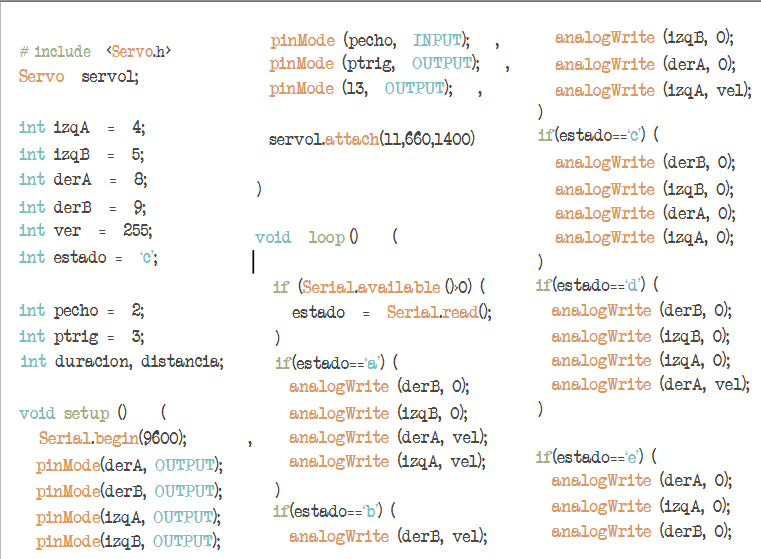Click 'pinMode(izqA, OUTPUT);' line
This screenshot has width=761, height=559.
[x=128, y=518]
